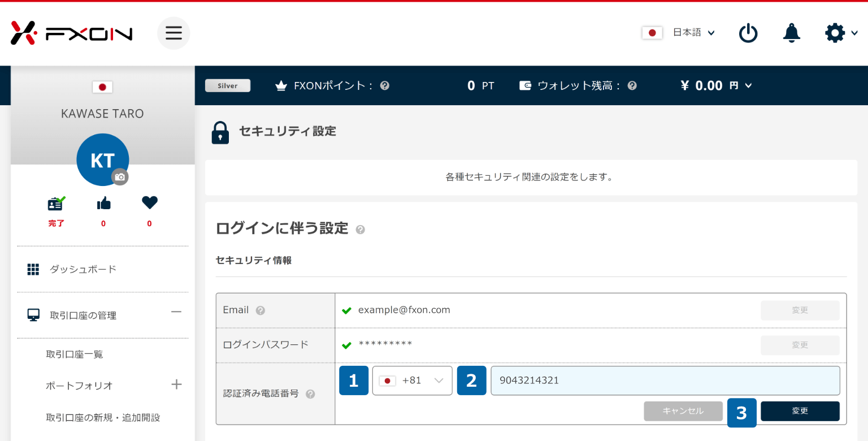Click the Silver rank badge
This screenshot has height=441, width=868.
pos(228,85)
